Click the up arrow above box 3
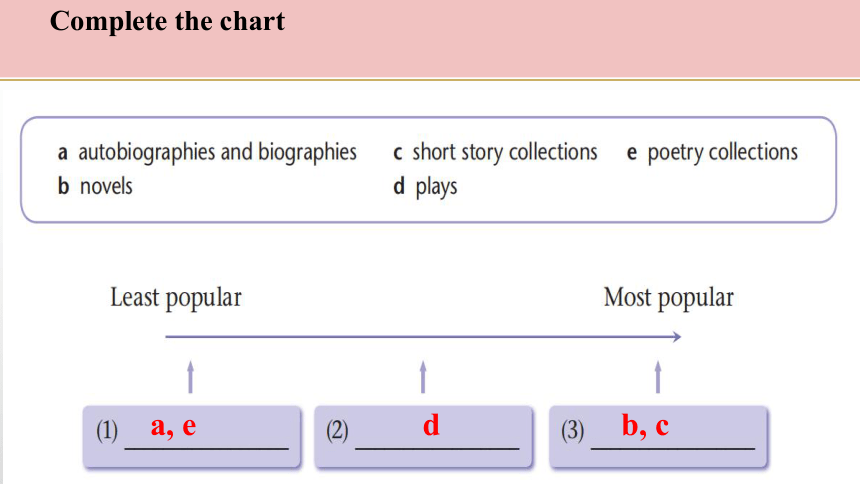This screenshot has height=484, width=860. [x=658, y=377]
